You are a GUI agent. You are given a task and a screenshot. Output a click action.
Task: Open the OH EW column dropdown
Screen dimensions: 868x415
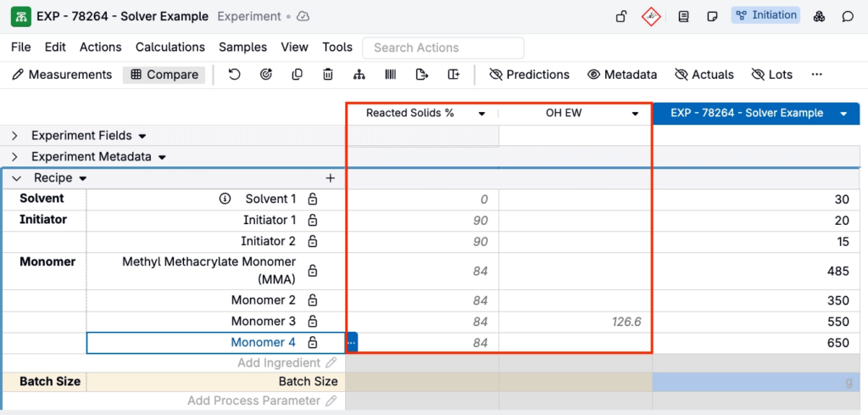point(636,114)
